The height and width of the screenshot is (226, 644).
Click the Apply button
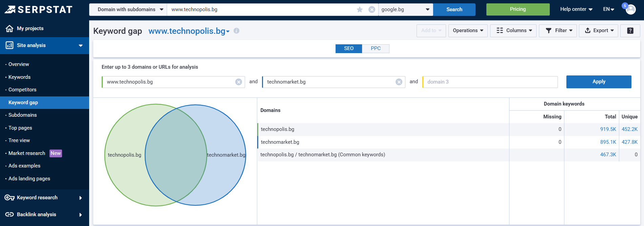click(599, 82)
